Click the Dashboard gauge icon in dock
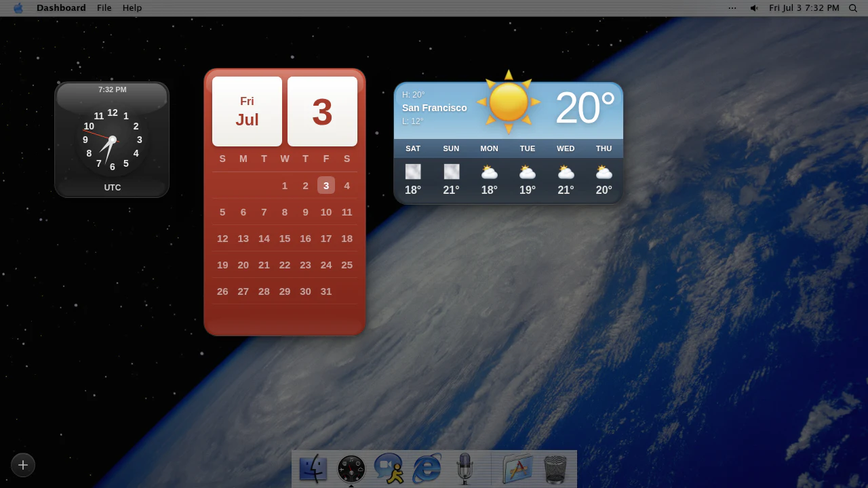The height and width of the screenshot is (488, 868). [x=351, y=469]
